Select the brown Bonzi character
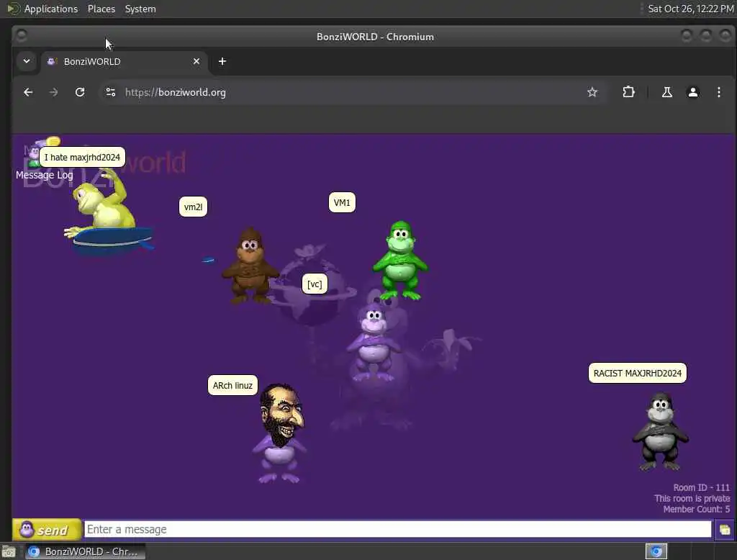 (250, 266)
